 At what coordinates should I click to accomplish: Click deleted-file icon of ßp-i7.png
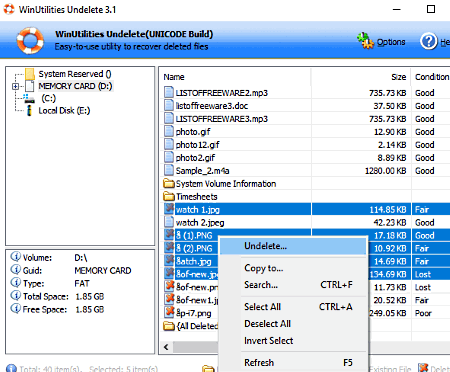(x=169, y=312)
